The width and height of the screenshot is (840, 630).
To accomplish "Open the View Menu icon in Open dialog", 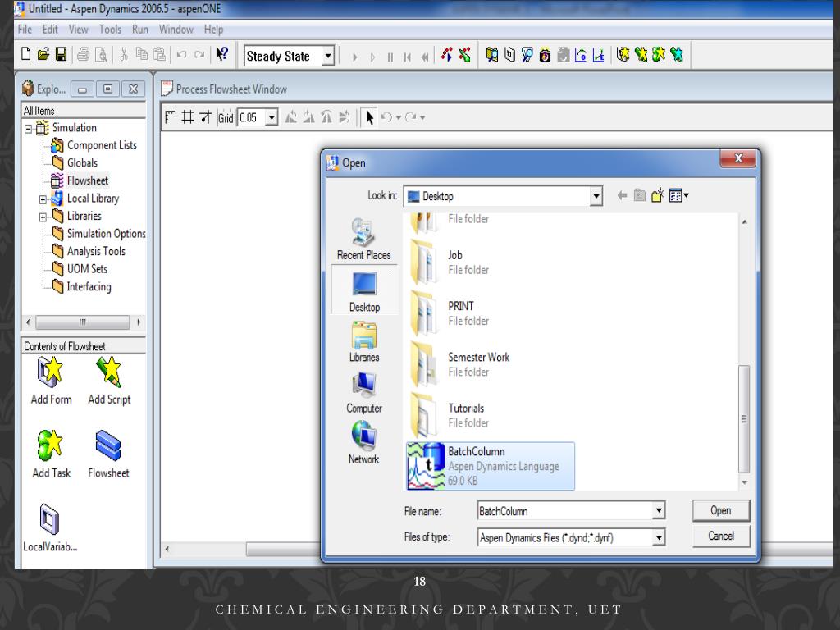I will point(678,195).
